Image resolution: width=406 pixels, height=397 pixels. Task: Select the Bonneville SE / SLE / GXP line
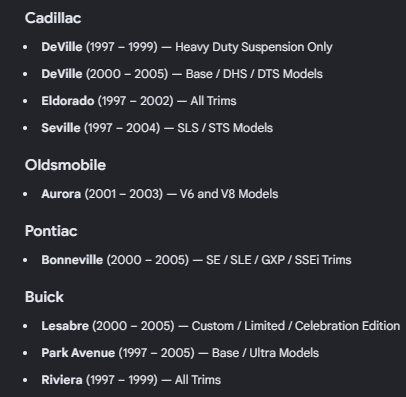tap(196, 260)
